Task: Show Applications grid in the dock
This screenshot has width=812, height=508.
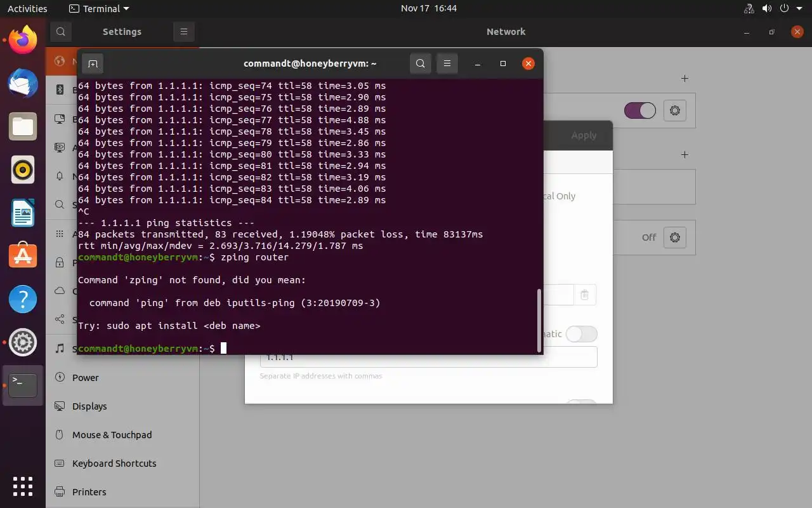Action: point(23,486)
